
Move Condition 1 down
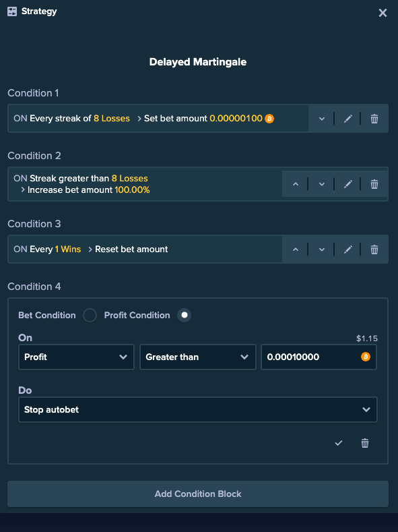pyautogui.click(x=322, y=119)
